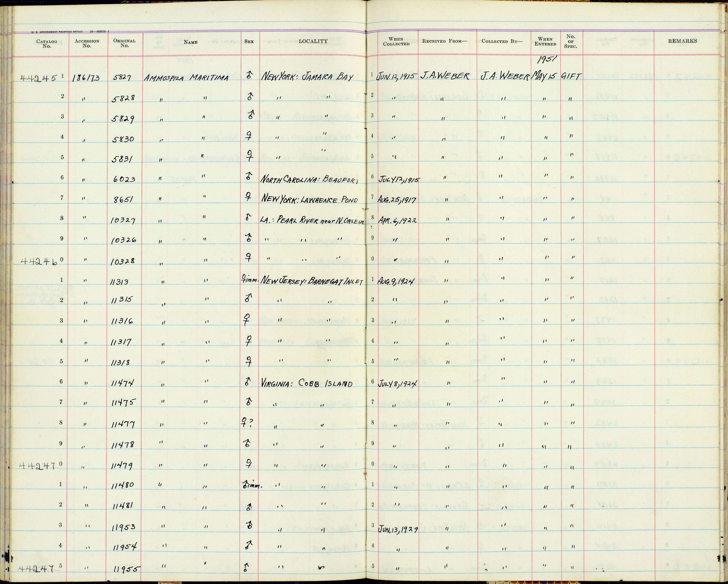Click the 'Catalog No.' column header
Screen dimensions: 728x584
pos(47,44)
